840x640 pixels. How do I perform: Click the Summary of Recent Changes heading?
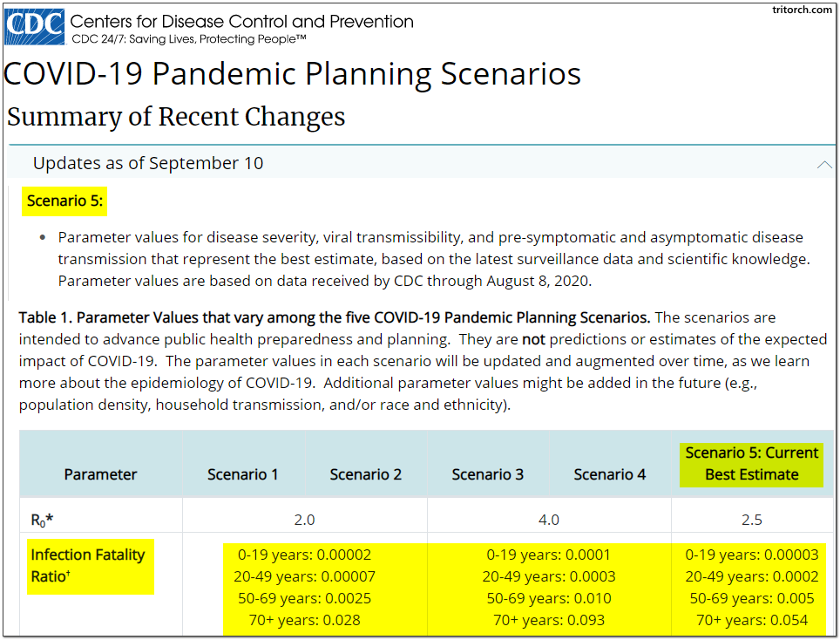tap(176, 117)
